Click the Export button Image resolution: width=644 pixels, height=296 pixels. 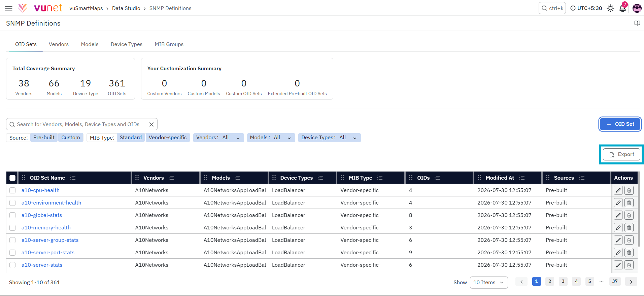(621, 154)
